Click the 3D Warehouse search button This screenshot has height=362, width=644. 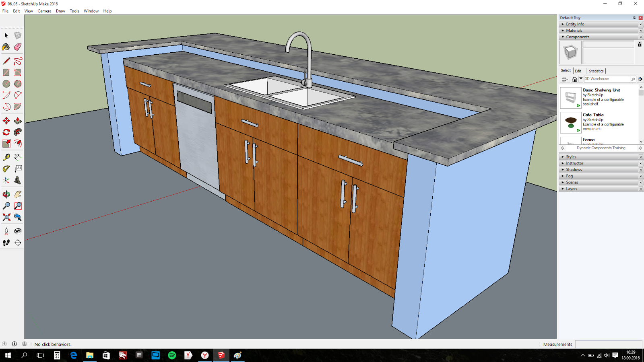click(633, 79)
